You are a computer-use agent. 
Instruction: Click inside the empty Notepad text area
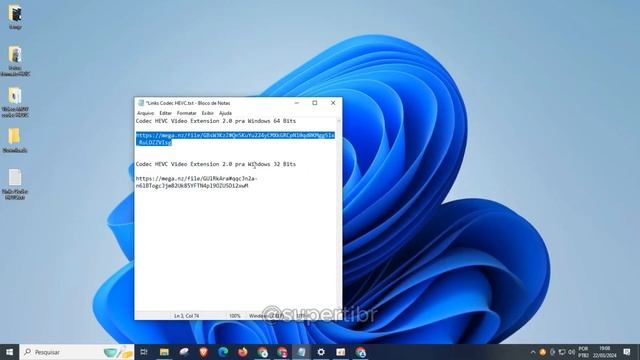point(236,249)
